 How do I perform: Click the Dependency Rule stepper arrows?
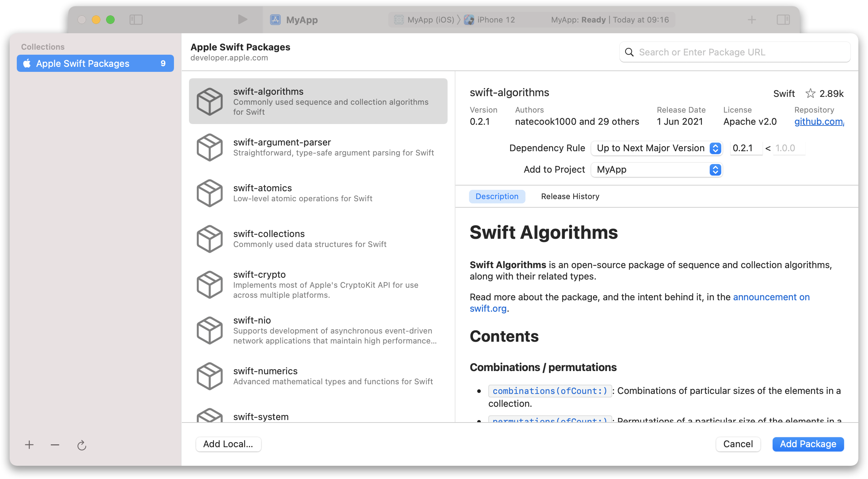715,148
